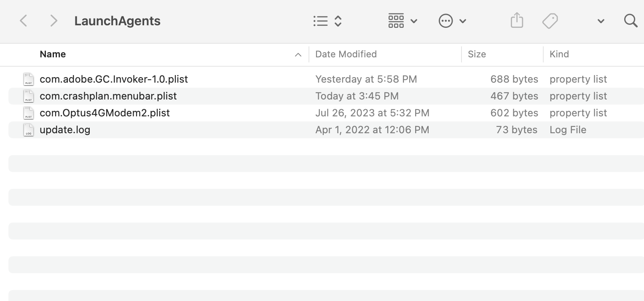The height and width of the screenshot is (301, 644).
Task: Click the Edit Tags icon
Action: coord(550,21)
